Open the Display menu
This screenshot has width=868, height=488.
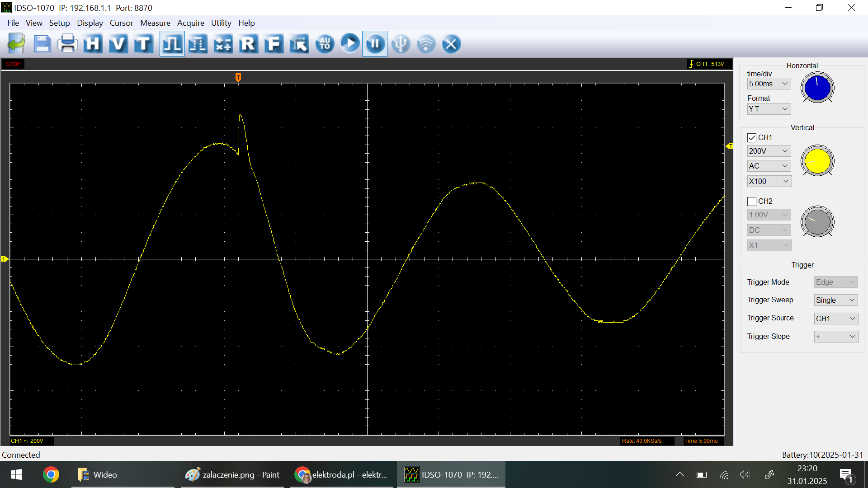pos(90,23)
